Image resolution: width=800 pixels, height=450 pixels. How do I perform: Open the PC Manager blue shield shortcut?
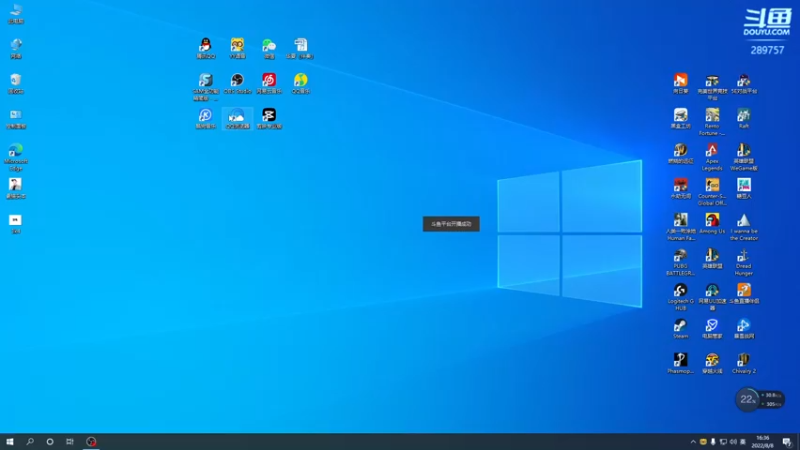[712, 329]
